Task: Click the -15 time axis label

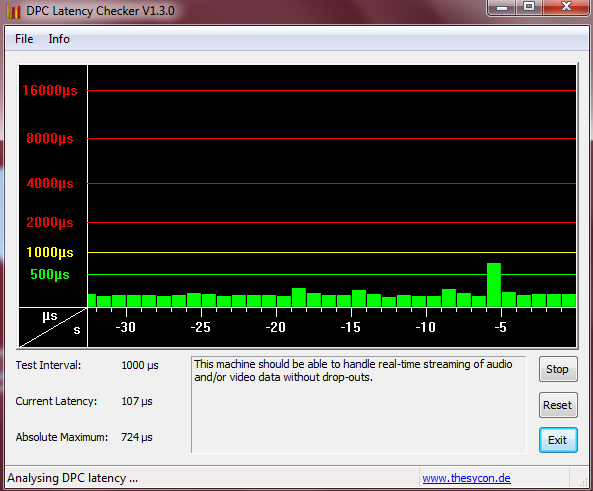Action: click(x=351, y=327)
